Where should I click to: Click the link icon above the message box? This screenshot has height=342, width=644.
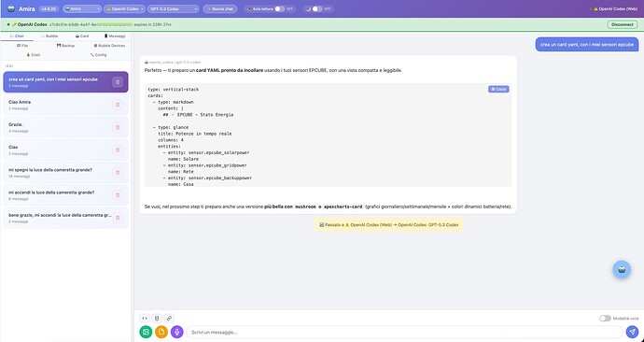point(169,318)
